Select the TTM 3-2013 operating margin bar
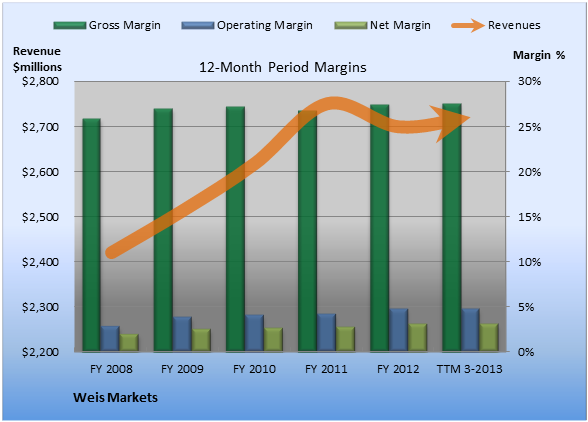 tap(470, 330)
